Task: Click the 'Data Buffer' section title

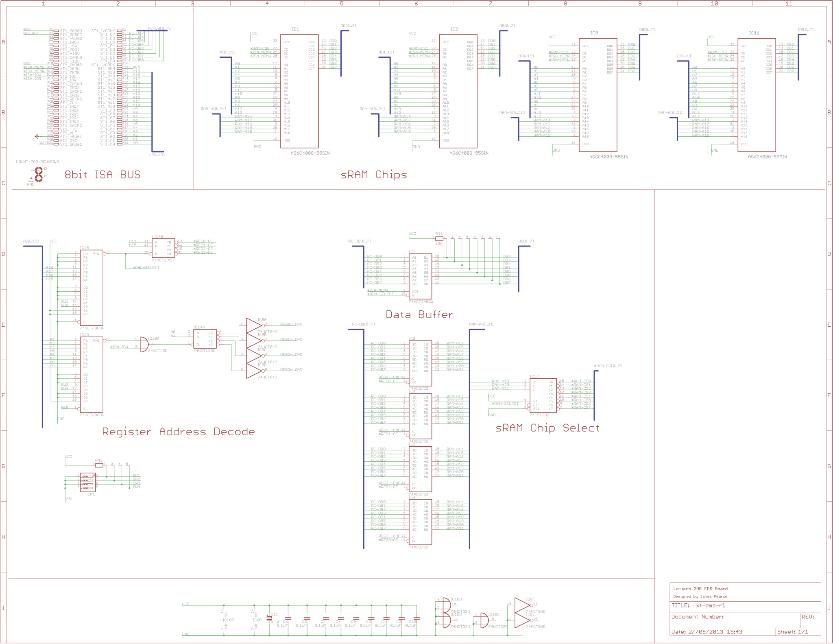Action: pyautogui.click(x=419, y=314)
